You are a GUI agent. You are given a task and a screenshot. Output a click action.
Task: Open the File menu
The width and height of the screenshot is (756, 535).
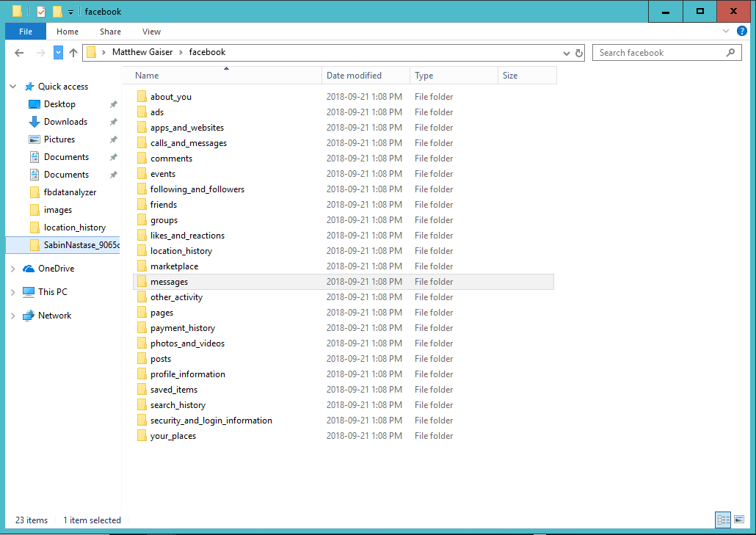pyautogui.click(x=26, y=32)
